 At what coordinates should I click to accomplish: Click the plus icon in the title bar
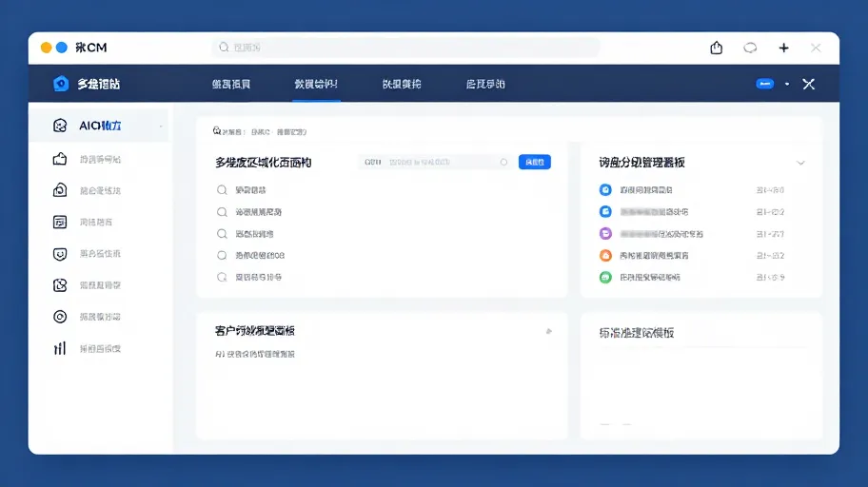[783, 49]
